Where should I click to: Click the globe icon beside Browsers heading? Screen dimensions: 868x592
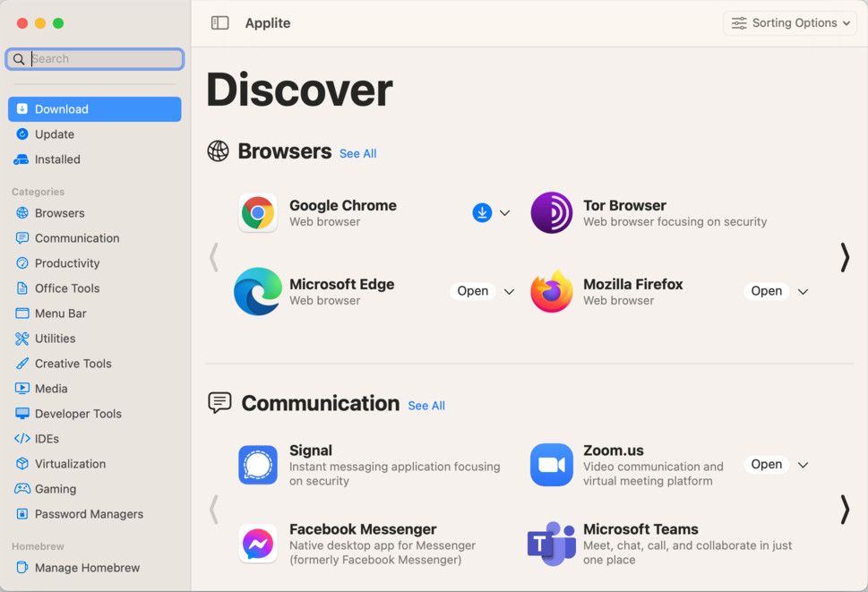[x=218, y=151]
